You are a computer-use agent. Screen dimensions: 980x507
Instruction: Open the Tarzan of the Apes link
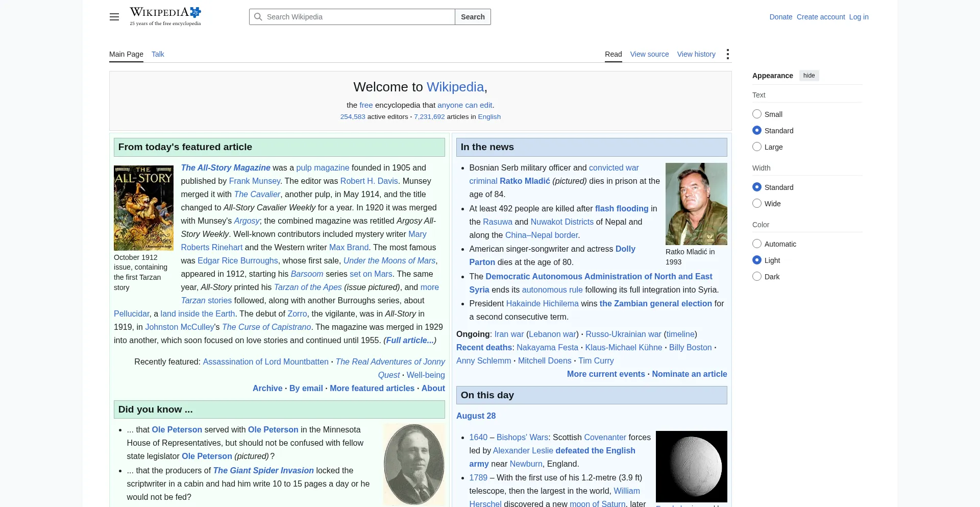tap(308, 287)
